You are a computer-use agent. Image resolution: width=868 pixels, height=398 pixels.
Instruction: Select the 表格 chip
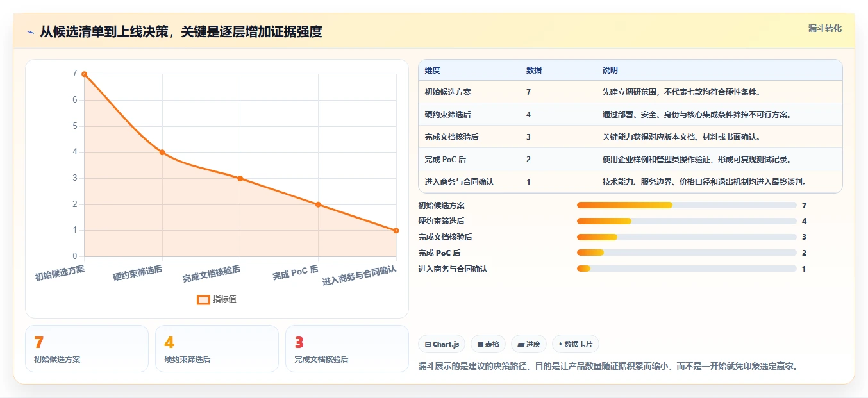point(488,344)
